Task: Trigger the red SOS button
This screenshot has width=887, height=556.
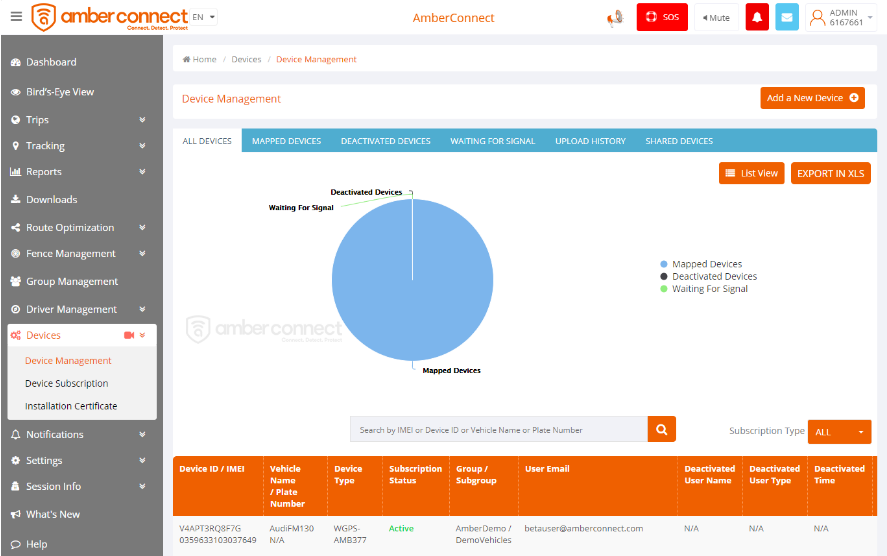Action: (662, 17)
